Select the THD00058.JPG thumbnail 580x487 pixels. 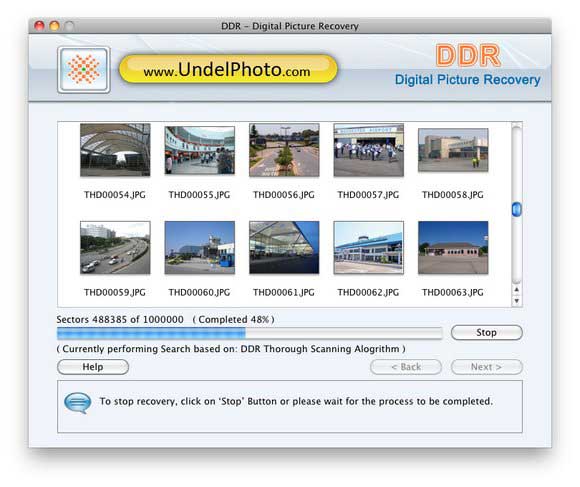pyautogui.click(x=453, y=150)
